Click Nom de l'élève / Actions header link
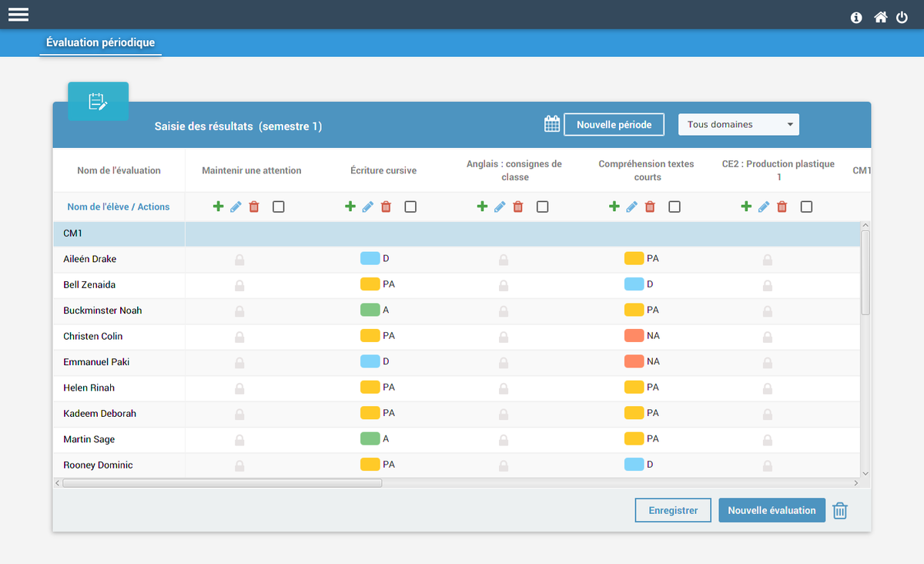Viewport: 924px width, 564px height. pyautogui.click(x=119, y=206)
